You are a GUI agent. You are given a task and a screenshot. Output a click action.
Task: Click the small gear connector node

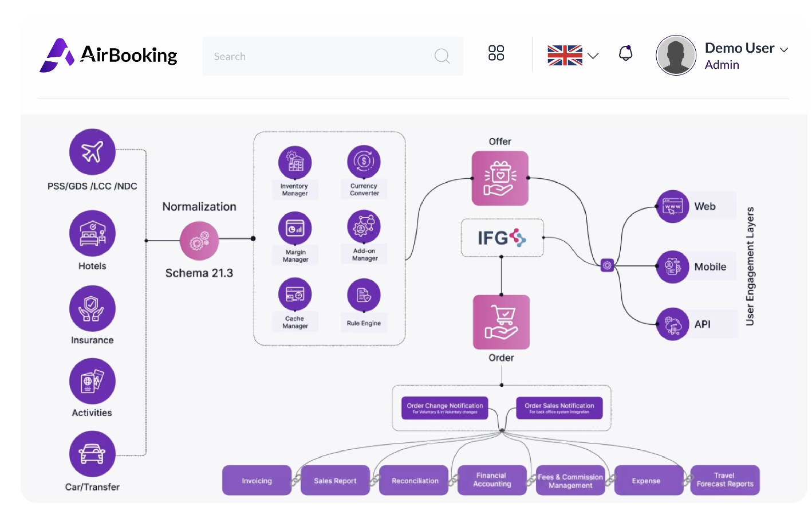pos(608,265)
